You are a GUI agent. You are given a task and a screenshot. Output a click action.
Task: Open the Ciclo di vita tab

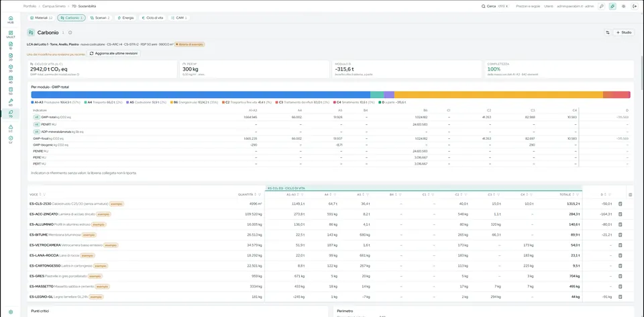tap(152, 18)
